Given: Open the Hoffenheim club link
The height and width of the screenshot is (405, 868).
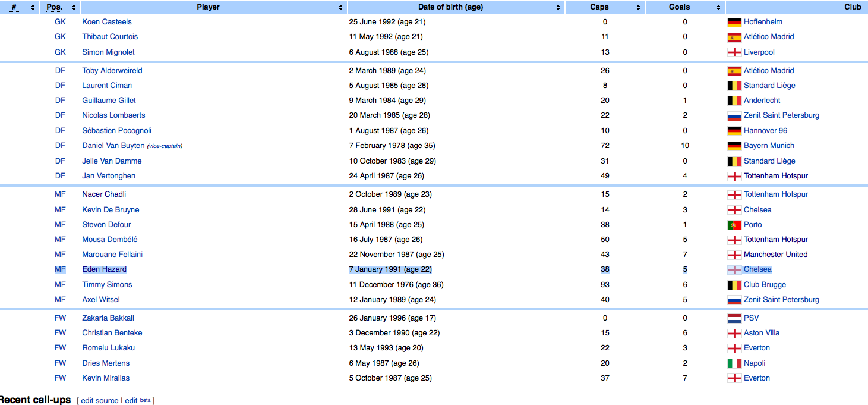Looking at the screenshot, I should [763, 22].
